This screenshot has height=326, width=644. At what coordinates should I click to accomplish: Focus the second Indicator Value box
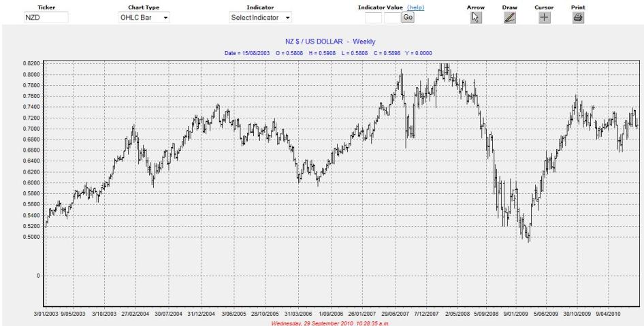coord(391,18)
